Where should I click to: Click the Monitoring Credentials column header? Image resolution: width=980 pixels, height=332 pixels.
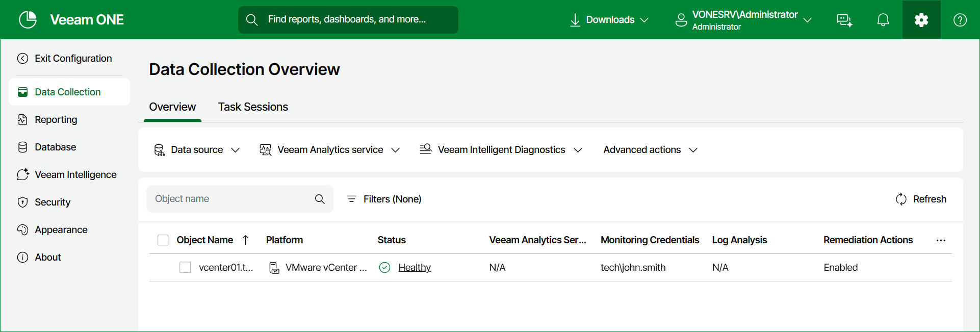pyautogui.click(x=650, y=240)
